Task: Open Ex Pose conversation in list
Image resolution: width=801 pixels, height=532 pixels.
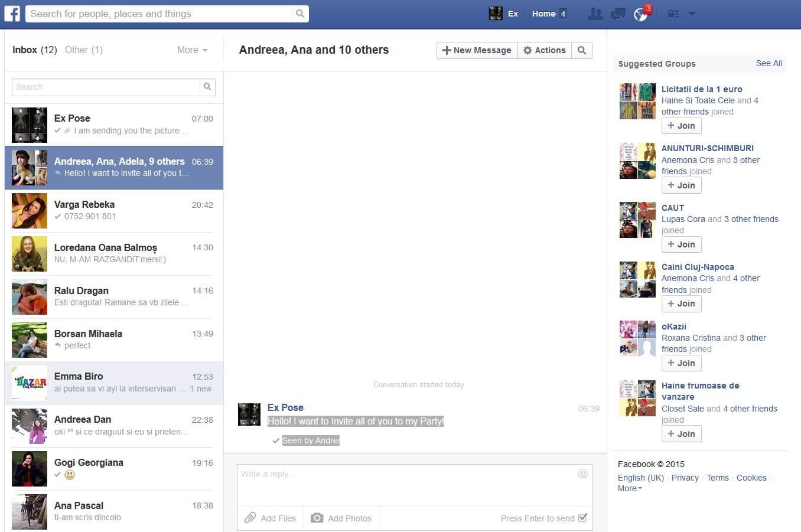Action: click(113, 125)
